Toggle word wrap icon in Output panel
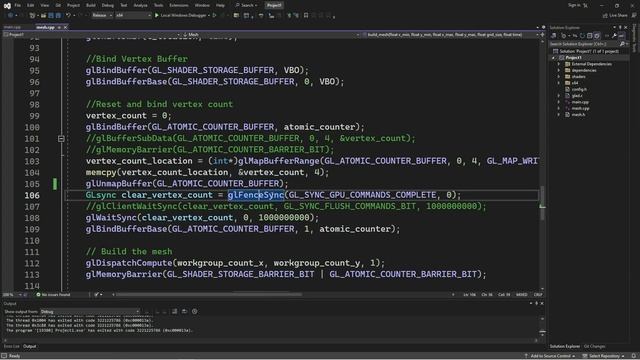640x360 pixels. pyautogui.click(x=184, y=311)
